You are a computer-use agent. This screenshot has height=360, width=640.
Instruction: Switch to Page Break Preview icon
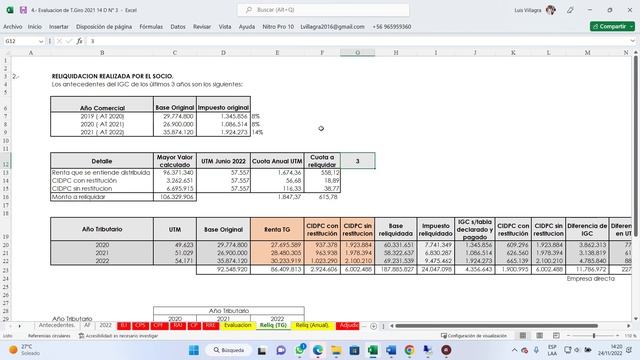(556, 336)
